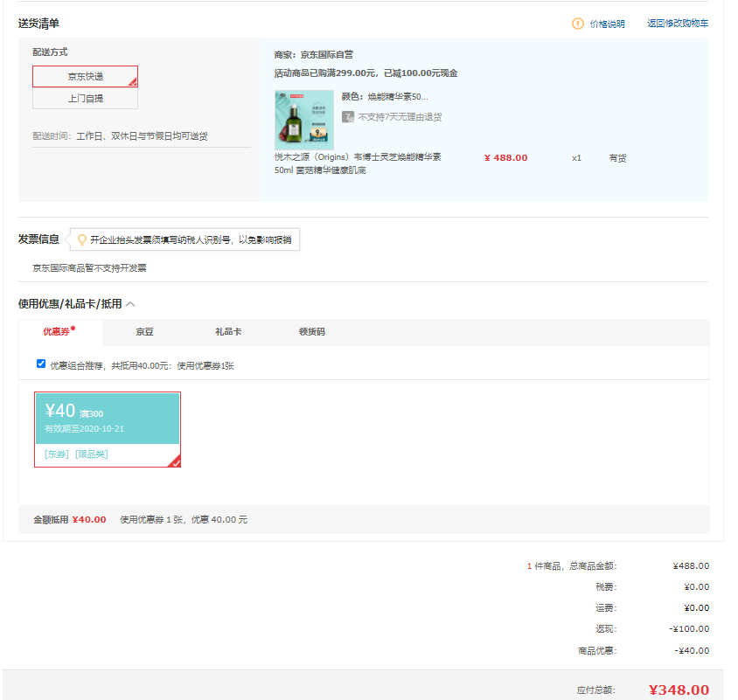Click the 7-day no-return policy icon
Image resolution: width=738 pixels, height=700 pixels.
click(x=348, y=117)
